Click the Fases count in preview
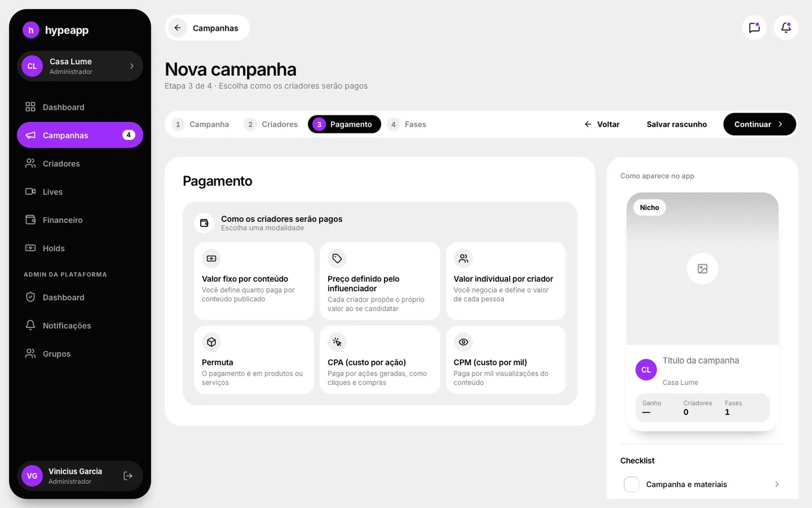This screenshot has height=508, width=812. (733, 408)
